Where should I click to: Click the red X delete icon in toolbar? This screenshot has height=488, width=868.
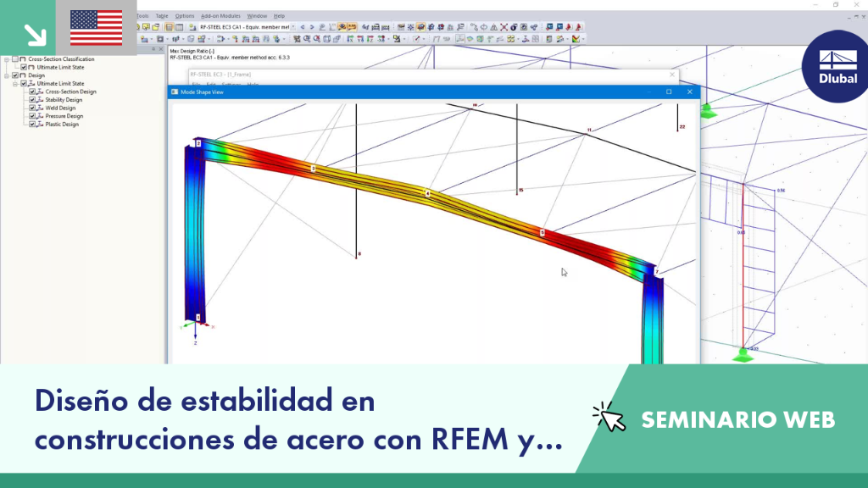(504, 26)
